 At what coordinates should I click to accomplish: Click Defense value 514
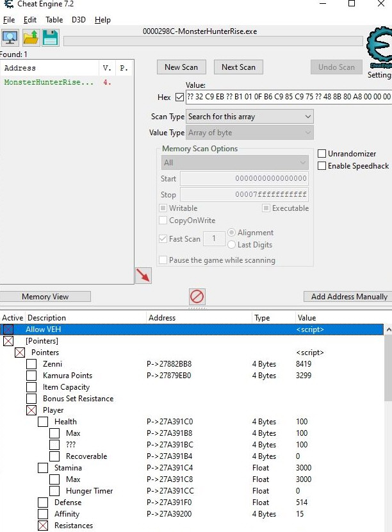pyautogui.click(x=302, y=503)
